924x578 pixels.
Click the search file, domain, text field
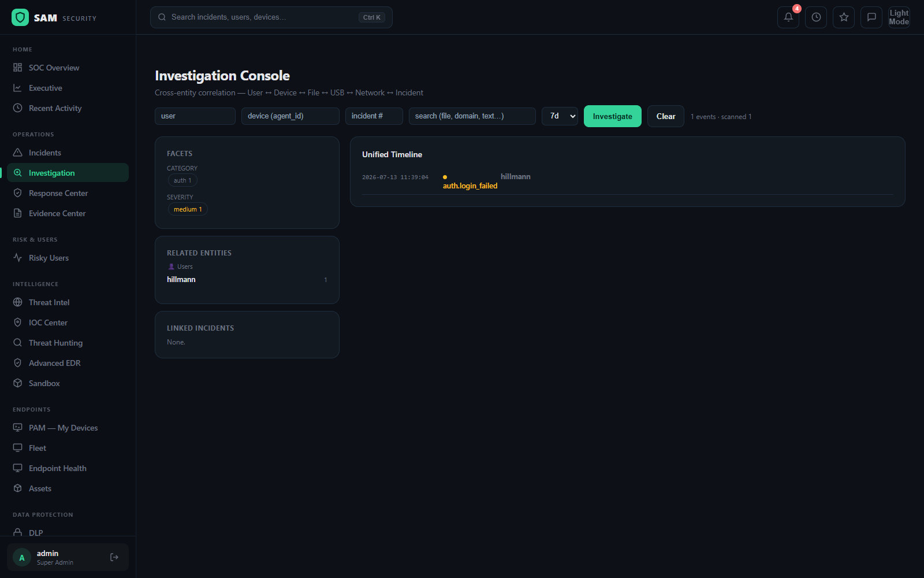472,116
